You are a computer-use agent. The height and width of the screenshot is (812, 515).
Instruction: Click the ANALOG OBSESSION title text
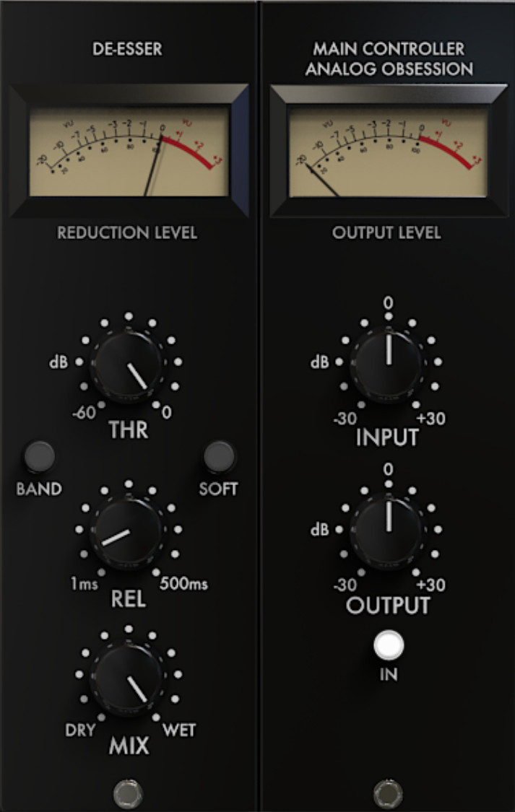tap(389, 69)
